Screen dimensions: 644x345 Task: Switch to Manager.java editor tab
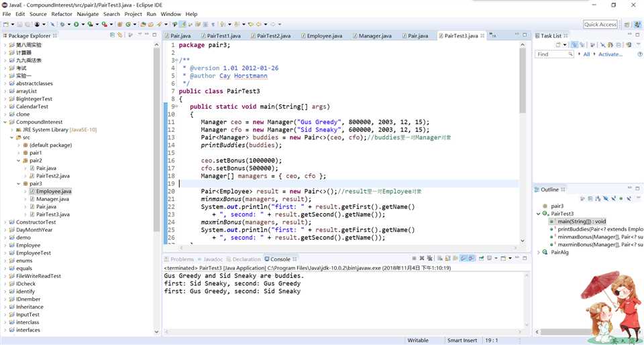tap(372, 36)
